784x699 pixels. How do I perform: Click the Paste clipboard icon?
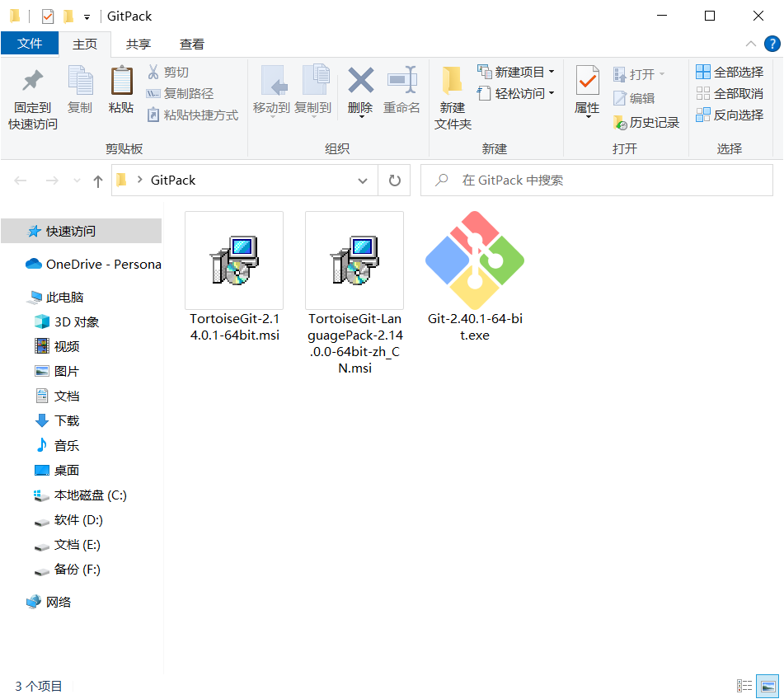click(x=121, y=82)
